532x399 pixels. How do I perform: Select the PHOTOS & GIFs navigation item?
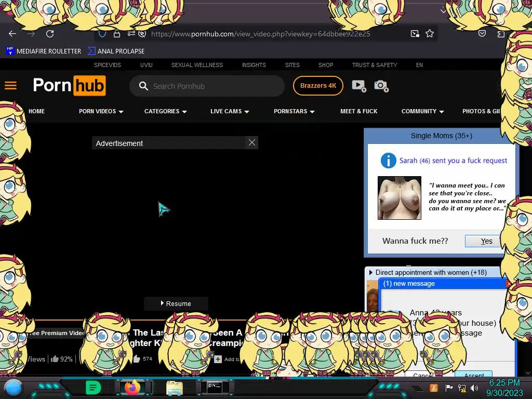point(482,111)
